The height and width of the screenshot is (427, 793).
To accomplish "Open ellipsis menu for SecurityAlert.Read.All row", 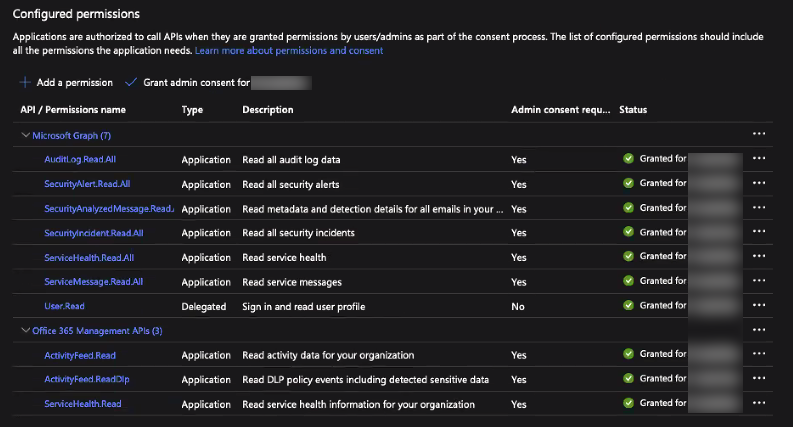I will click(x=758, y=183).
